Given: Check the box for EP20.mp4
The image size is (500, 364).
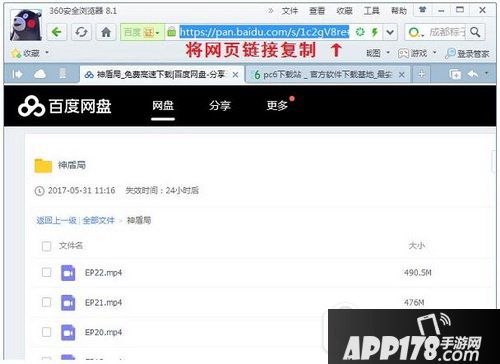Looking at the screenshot, I should 46,332.
